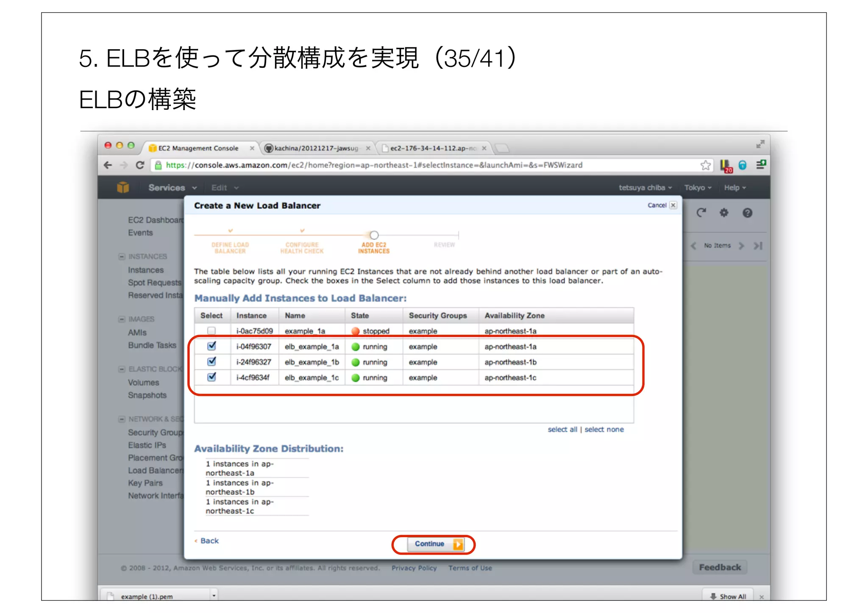This screenshot has height=613, width=868.
Task: Open Volumes in the sidebar
Action: (x=144, y=383)
